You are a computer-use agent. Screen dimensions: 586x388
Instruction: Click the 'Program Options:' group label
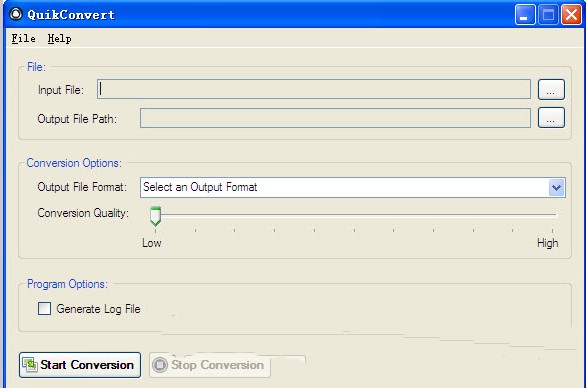pos(67,284)
